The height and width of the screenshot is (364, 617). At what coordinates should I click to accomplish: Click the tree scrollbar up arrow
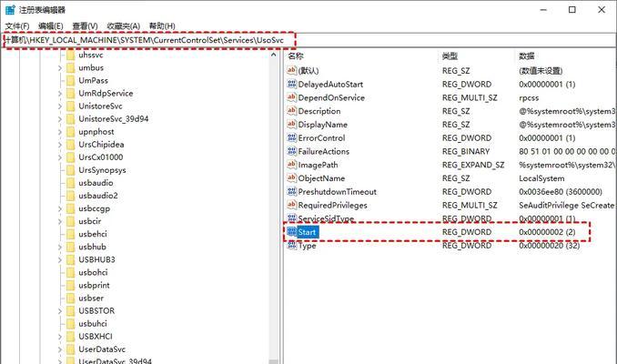pyautogui.click(x=274, y=56)
